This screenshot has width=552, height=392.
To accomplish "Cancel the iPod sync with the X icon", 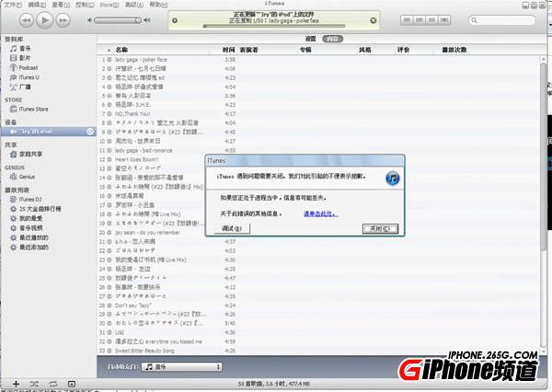I will [x=374, y=20].
